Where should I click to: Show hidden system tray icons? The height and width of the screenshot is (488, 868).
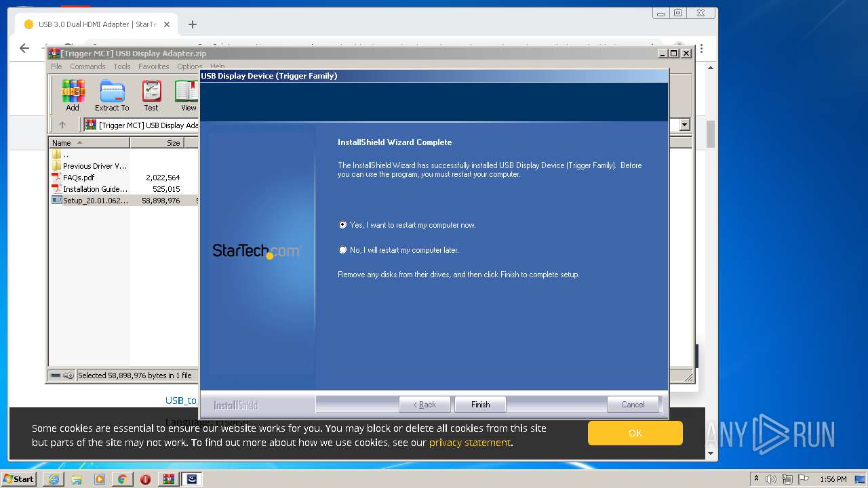(756, 479)
